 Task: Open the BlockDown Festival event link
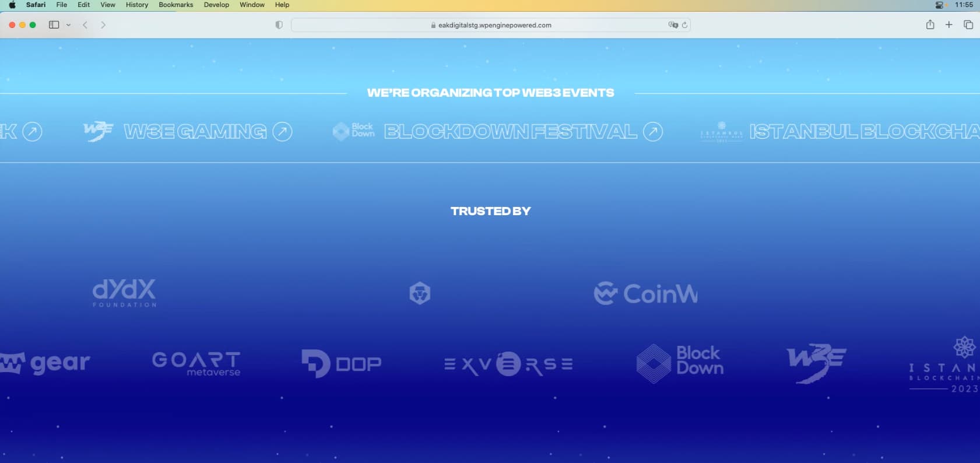click(510, 132)
